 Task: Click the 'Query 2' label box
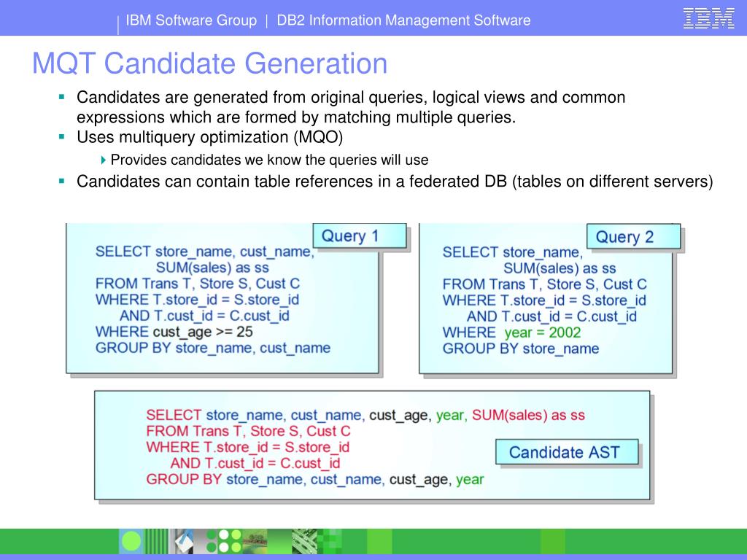pyautogui.click(x=634, y=237)
